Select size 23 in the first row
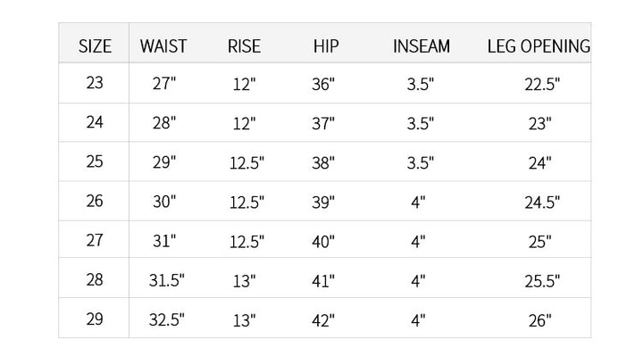The image size is (643, 364). 96,84
